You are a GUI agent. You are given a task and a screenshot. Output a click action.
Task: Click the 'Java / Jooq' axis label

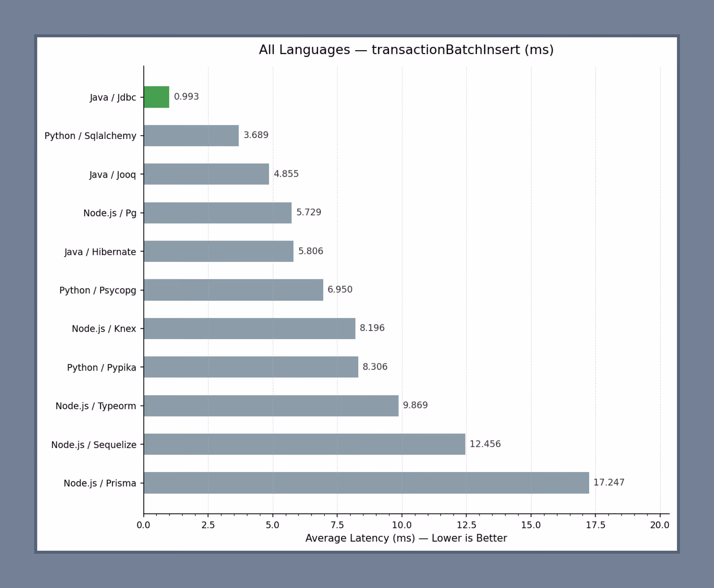113,175
